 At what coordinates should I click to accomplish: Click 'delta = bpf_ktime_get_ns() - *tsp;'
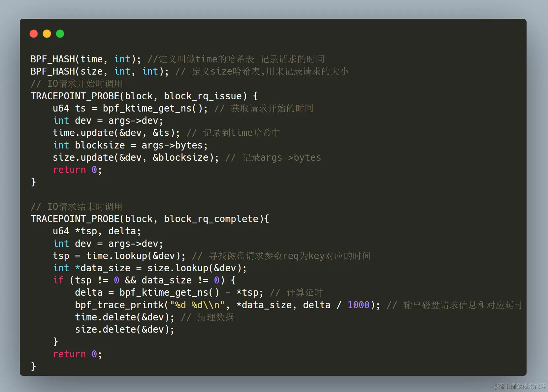[x=169, y=292]
